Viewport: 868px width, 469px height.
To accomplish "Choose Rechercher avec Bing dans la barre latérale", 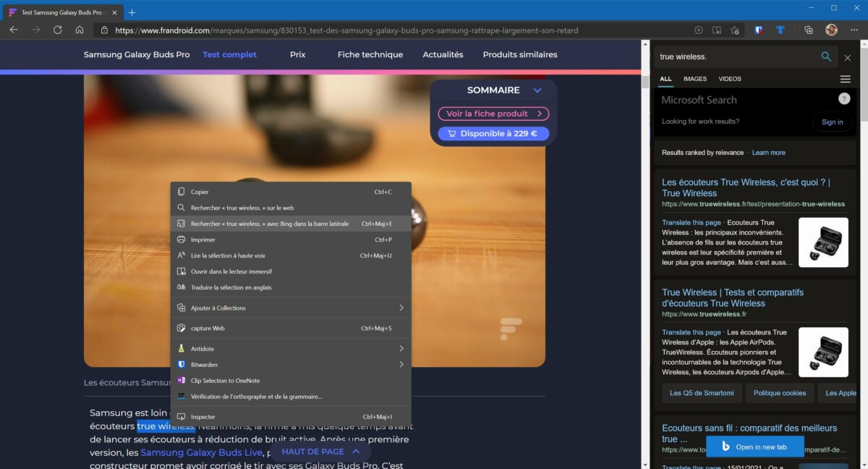I will 291,224.
